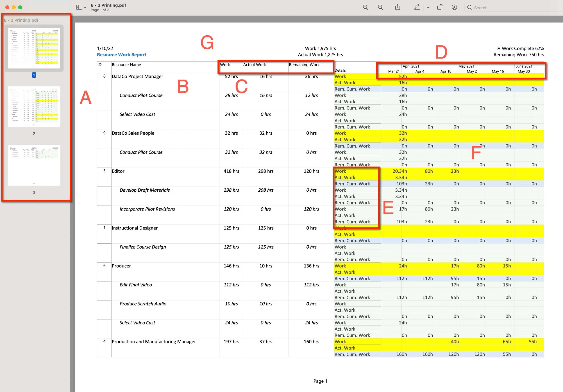Click the 'Page 1 of 3' subtitle
The width and height of the screenshot is (563, 392).
[x=100, y=10]
